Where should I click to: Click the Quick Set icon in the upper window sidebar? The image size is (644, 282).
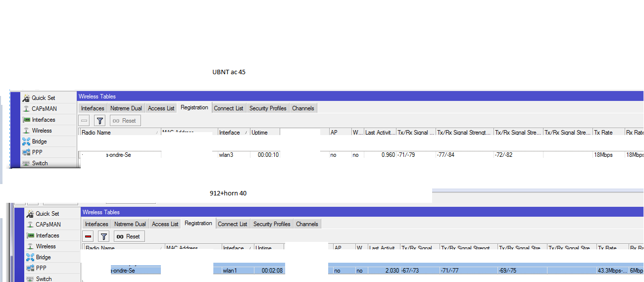27,98
